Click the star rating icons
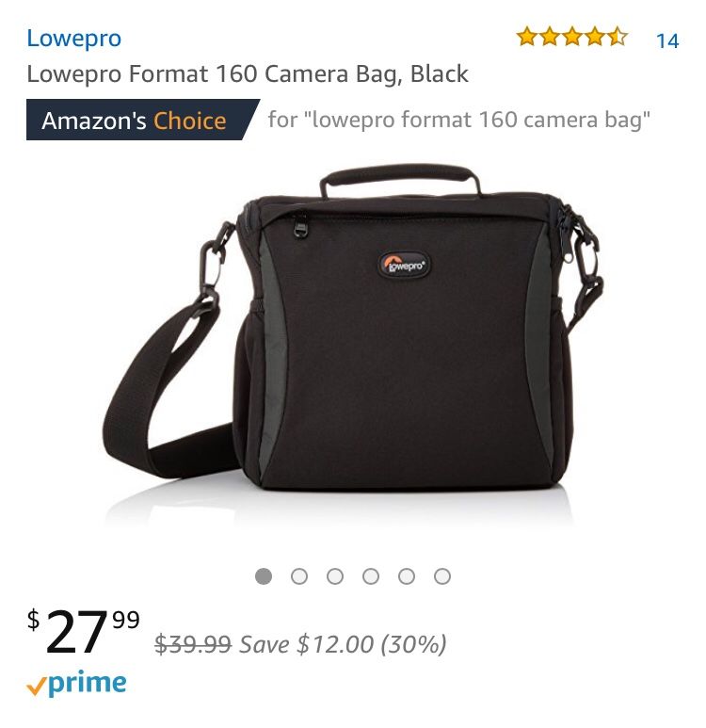 (571, 37)
